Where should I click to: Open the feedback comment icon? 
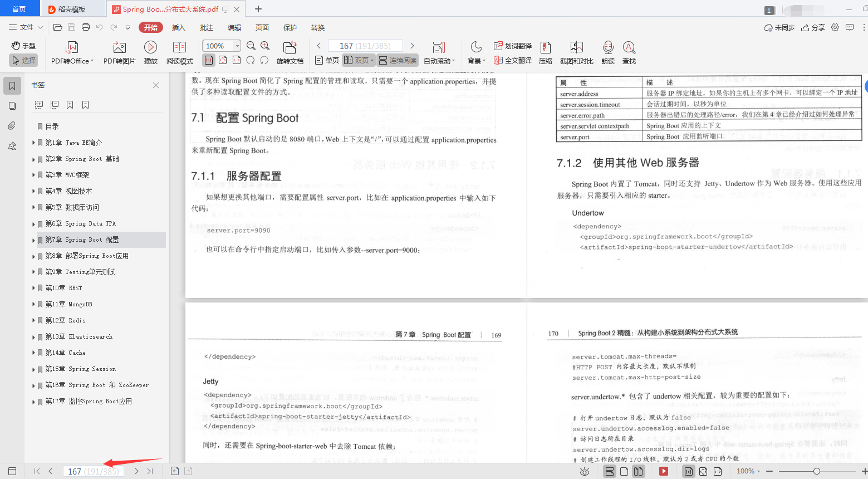pyautogui.click(x=850, y=27)
